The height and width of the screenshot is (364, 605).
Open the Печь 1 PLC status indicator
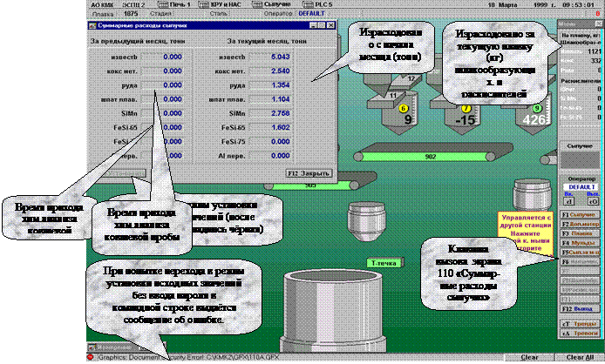(174, 4)
